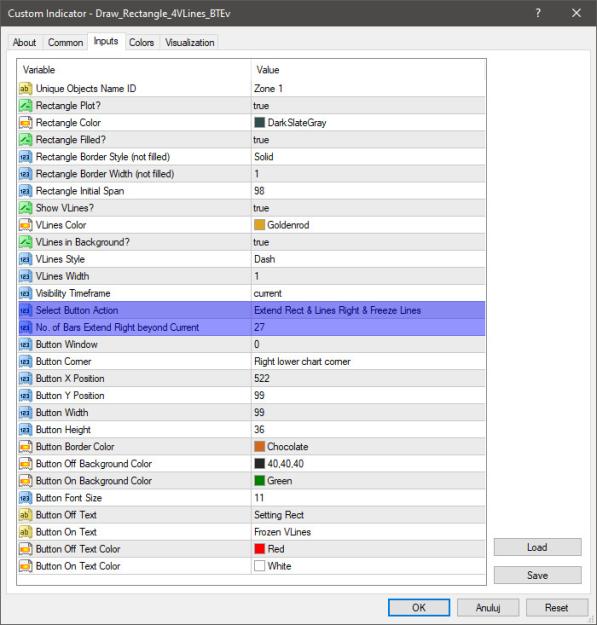Click the string icon beside Button Off Text
Image resolution: width=597 pixels, height=625 pixels.
click(x=25, y=515)
